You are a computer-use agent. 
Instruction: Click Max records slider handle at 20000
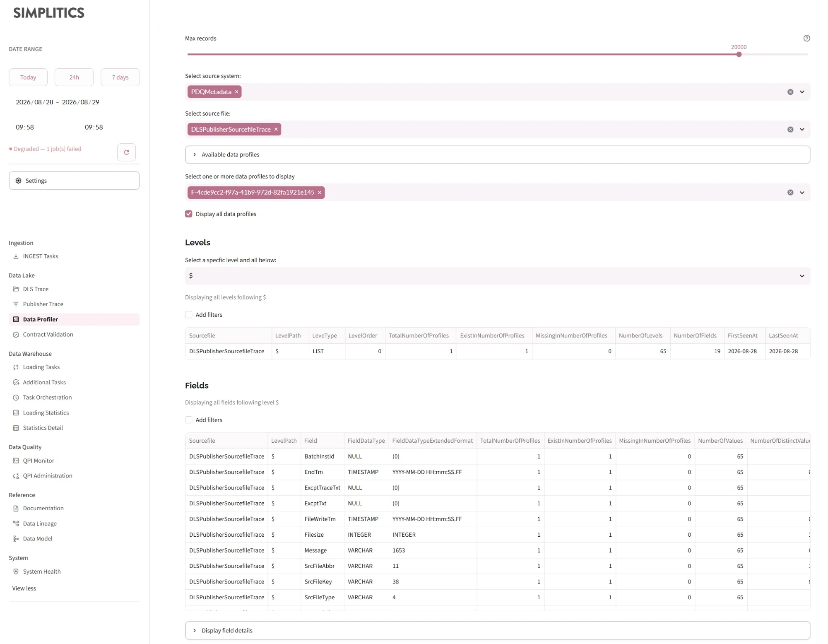pos(739,54)
